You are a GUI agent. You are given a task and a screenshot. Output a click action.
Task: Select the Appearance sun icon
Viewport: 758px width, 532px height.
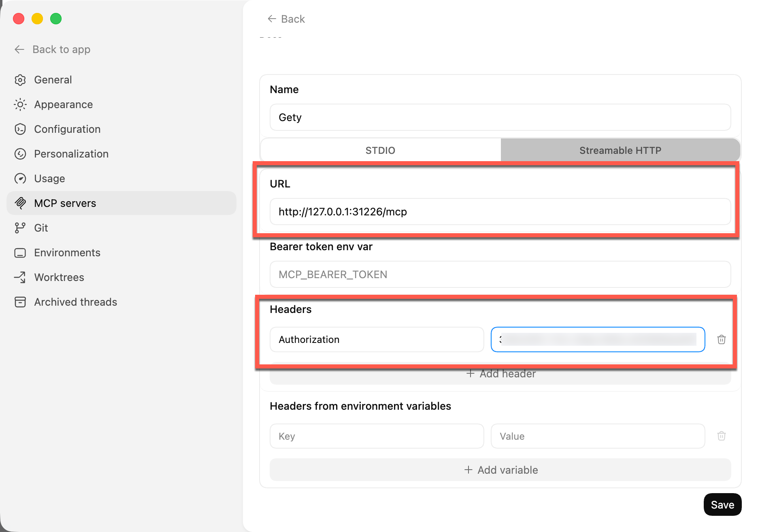point(20,104)
